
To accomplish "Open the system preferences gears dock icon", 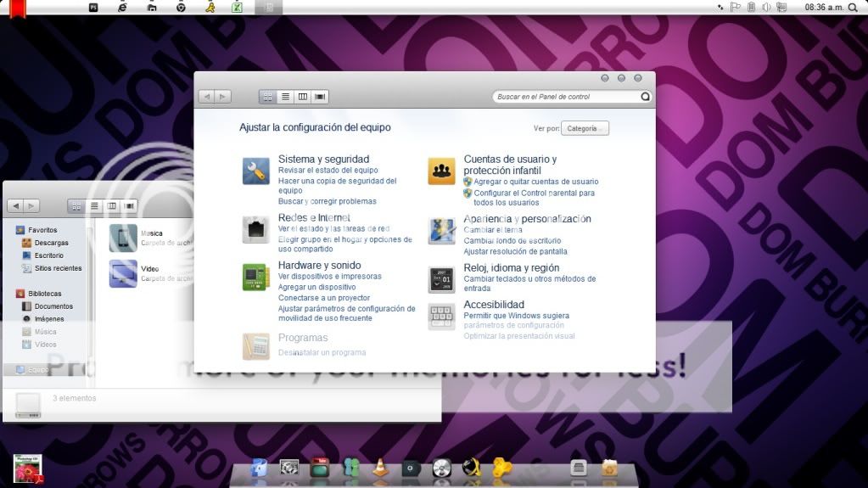I will pyautogui.click(x=289, y=468).
